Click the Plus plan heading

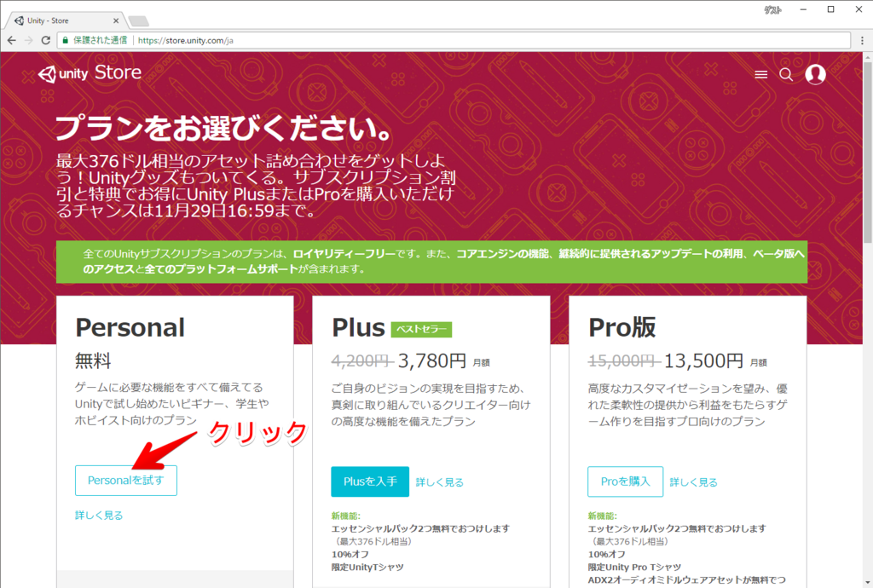(359, 327)
